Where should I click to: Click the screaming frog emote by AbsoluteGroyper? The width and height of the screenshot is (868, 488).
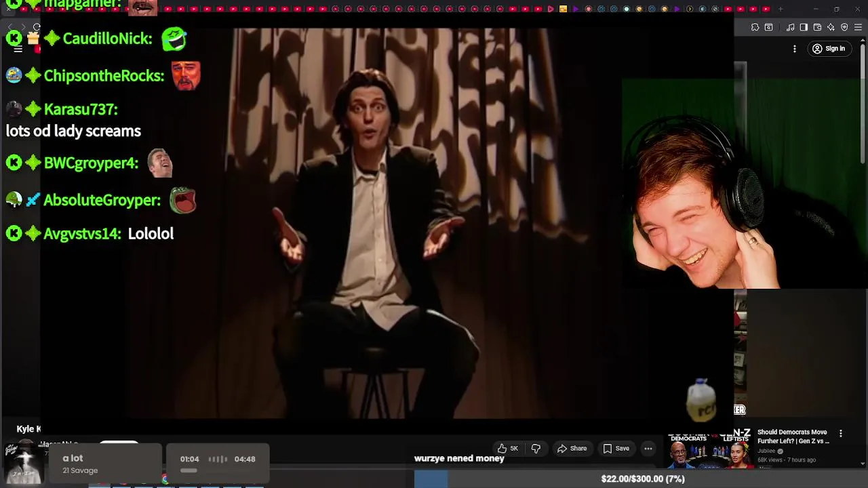(x=183, y=201)
